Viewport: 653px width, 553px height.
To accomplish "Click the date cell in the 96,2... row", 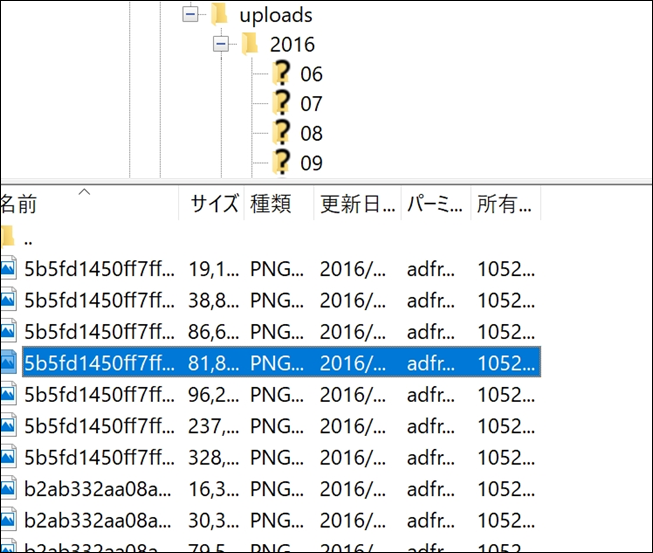I will [353, 395].
